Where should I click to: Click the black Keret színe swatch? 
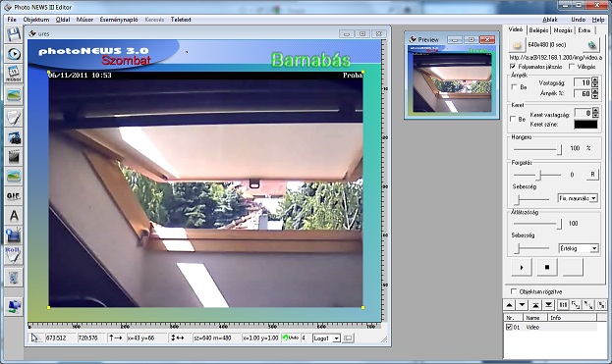(585, 125)
